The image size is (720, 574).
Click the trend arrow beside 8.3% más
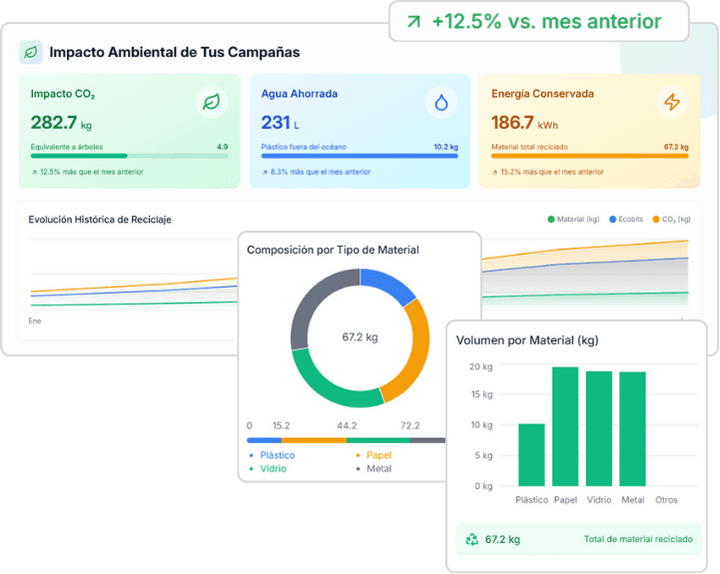tap(265, 172)
